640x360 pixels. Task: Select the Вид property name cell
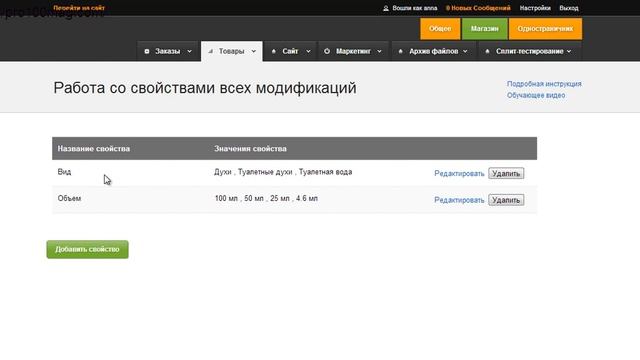coord(64,172)
